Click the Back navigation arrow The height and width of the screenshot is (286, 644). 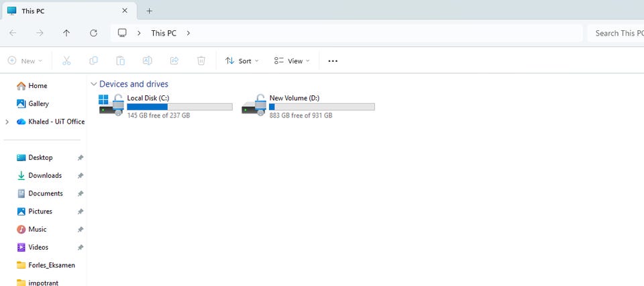point(13,33)
